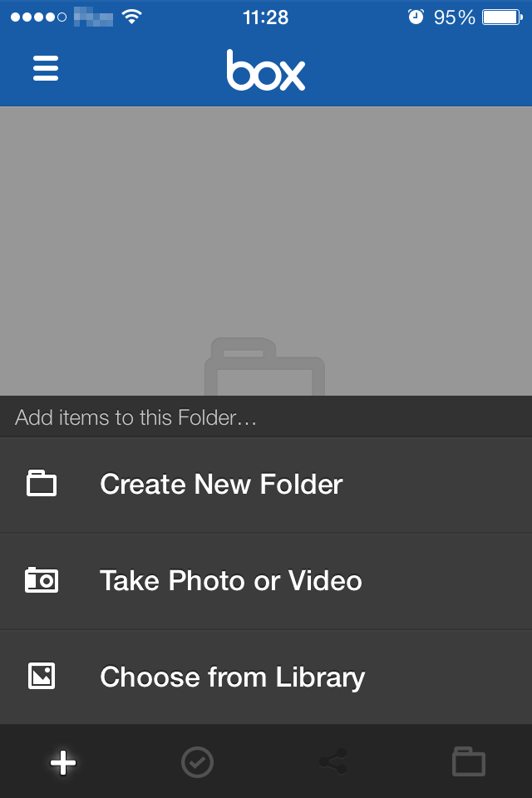Viewport: 532px width, 798px height.
Task: Tap the battery indicator
Action: 502,17
